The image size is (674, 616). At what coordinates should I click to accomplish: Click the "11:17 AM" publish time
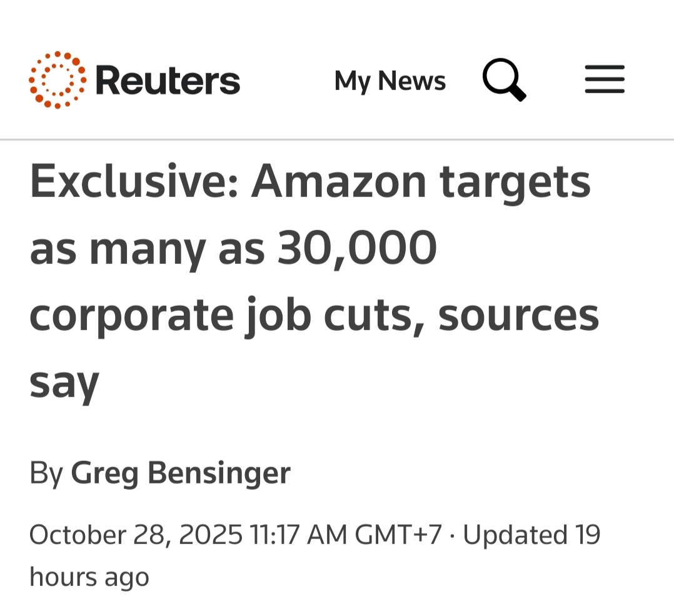298,535
